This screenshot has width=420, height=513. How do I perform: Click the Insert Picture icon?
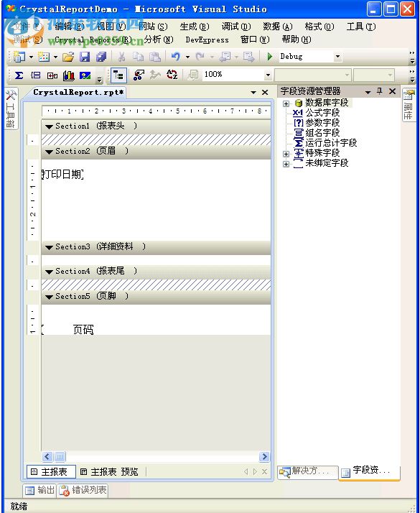coord(85,75)
